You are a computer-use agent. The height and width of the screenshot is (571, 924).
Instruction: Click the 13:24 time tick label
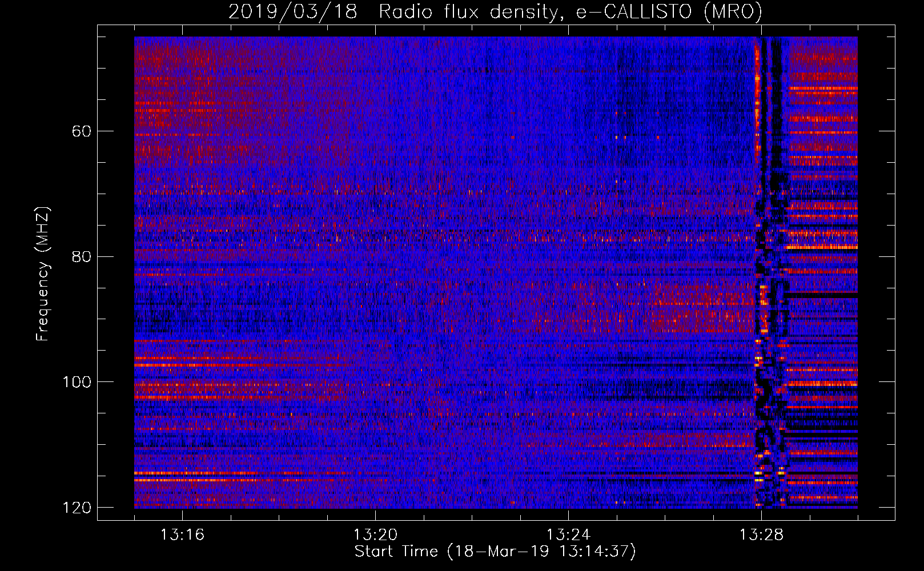568,535
